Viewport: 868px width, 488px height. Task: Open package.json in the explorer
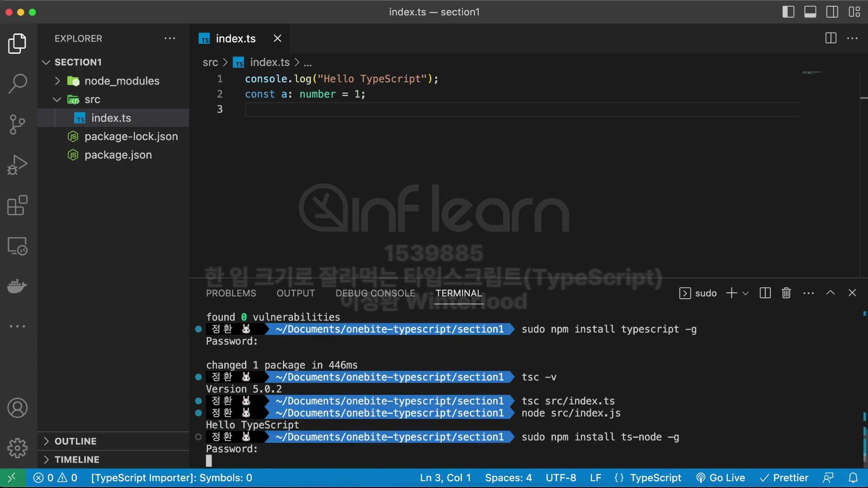pyautogui.click(x=118, y=155)
